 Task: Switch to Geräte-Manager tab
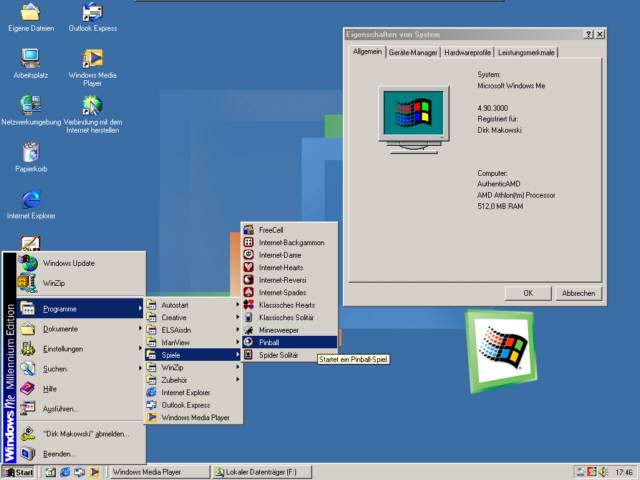[413, 52]
